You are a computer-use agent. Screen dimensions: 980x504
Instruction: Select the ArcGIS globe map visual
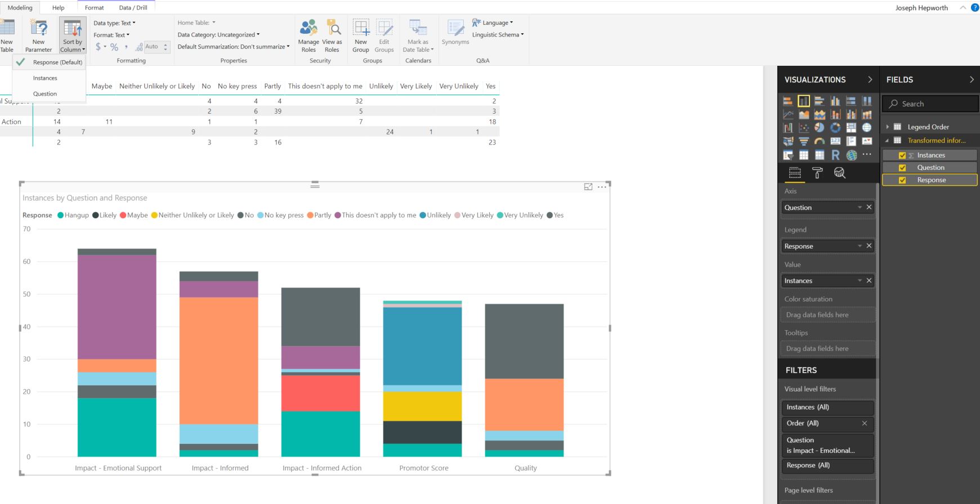click(x=851, y=155)
